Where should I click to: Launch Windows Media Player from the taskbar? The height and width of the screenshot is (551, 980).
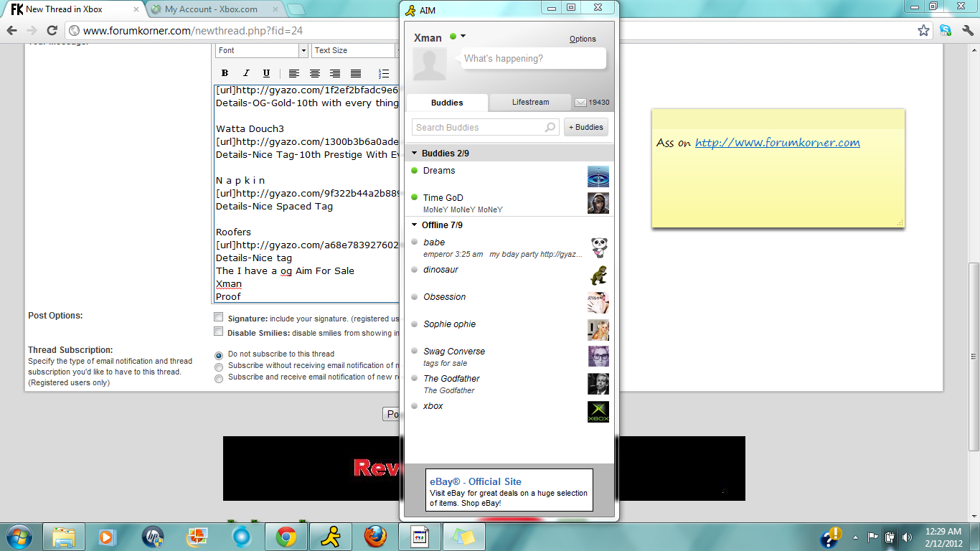point(107,537)
